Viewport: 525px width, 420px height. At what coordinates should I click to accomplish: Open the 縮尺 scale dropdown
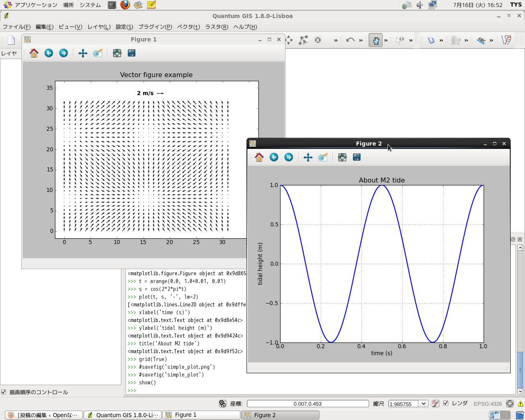tap(424, 404)
